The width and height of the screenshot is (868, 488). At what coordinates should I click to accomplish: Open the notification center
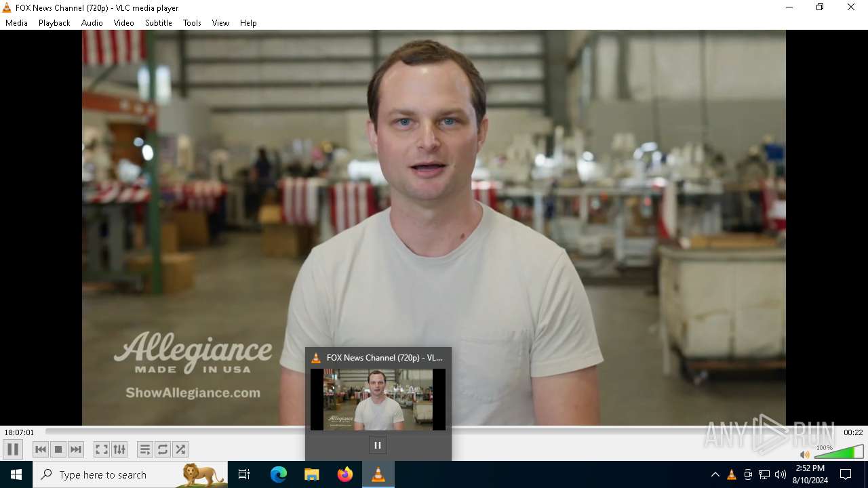coord(846,474)
